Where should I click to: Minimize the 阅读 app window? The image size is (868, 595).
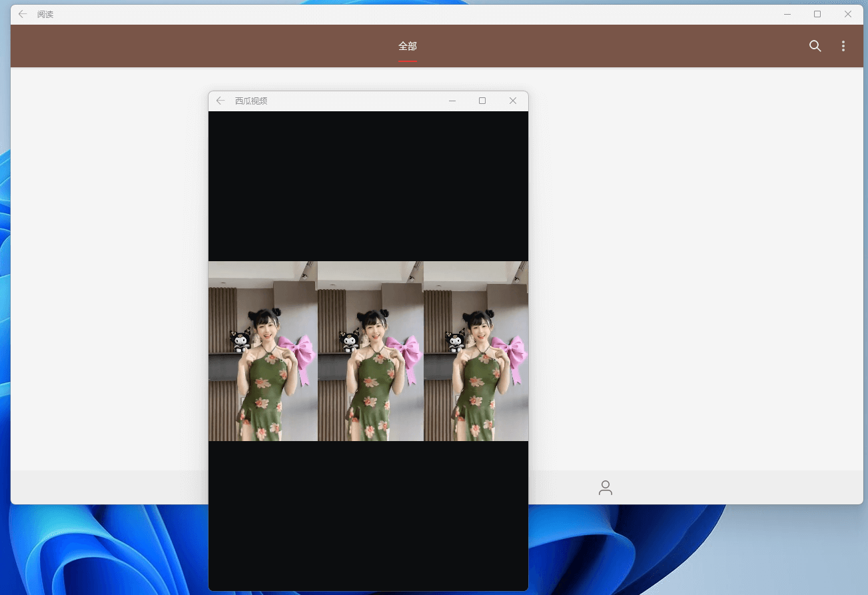tap(787, 14)
